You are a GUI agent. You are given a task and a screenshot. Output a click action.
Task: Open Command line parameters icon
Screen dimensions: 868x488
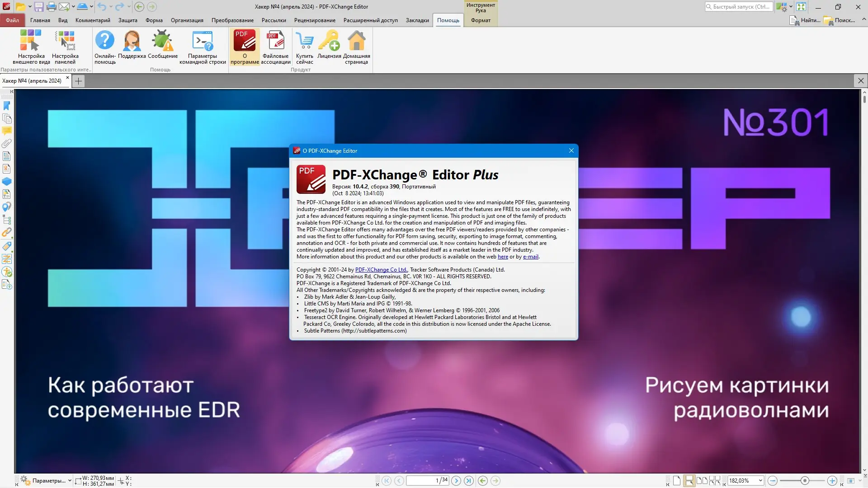[x=203, y=41]
